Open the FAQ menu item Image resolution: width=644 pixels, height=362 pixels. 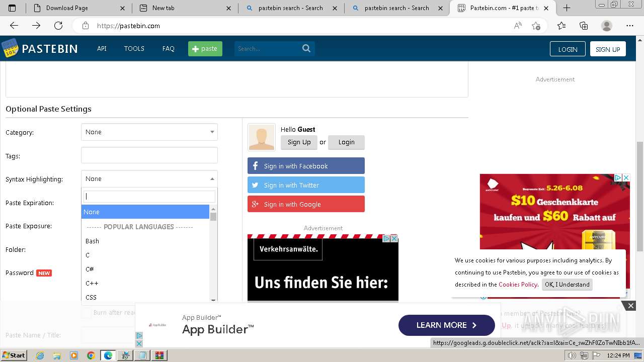tap(168, 48)
